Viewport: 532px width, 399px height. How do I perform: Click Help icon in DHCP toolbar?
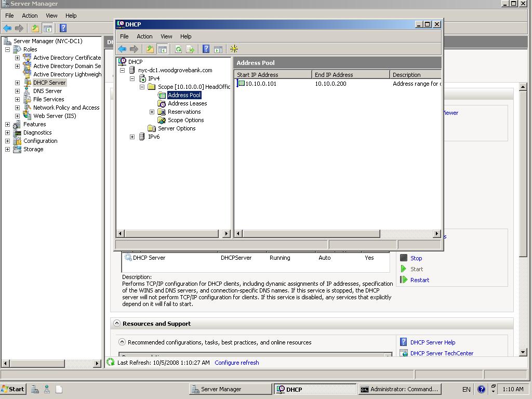(206, 49)
